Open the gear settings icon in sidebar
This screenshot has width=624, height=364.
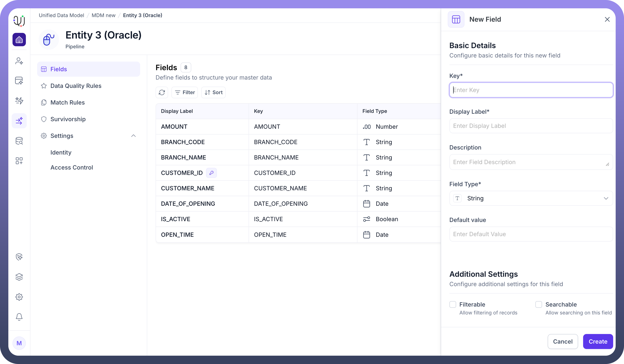coord(19,297)
